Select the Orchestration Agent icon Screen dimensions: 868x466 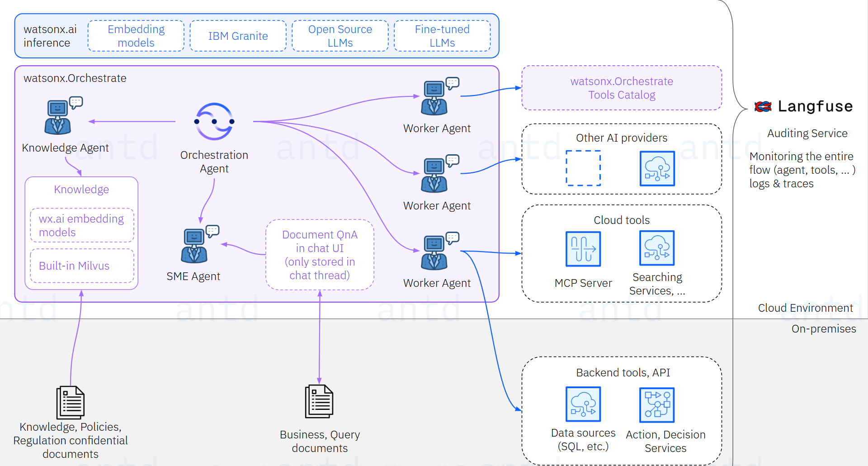click(x=214, y=121)
